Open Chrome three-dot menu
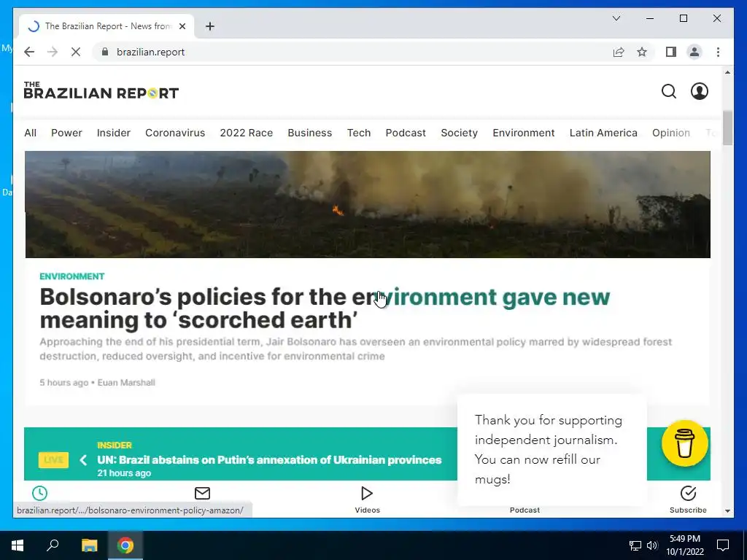This screenshot has width=747, height=560. pyautogui.click(x=718, y=52)
